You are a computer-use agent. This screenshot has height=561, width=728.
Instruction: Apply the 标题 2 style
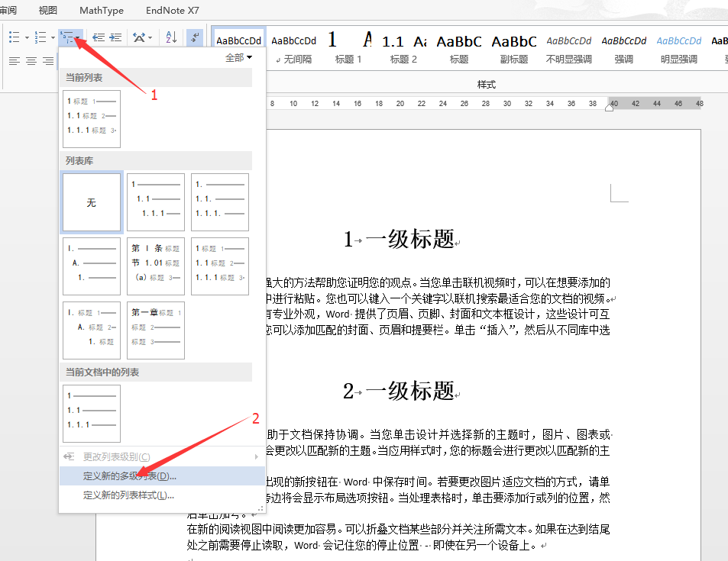[403, 48]
